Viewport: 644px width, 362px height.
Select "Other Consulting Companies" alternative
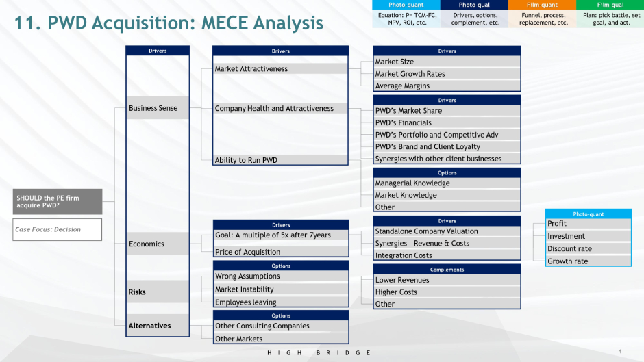[280, 326]
